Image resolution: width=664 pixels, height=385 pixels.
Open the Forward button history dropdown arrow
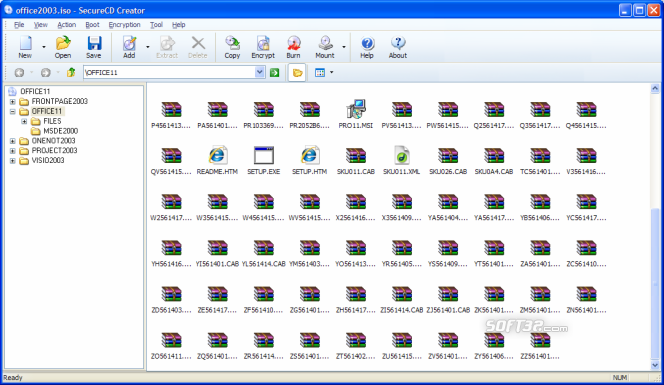[58, 72]
